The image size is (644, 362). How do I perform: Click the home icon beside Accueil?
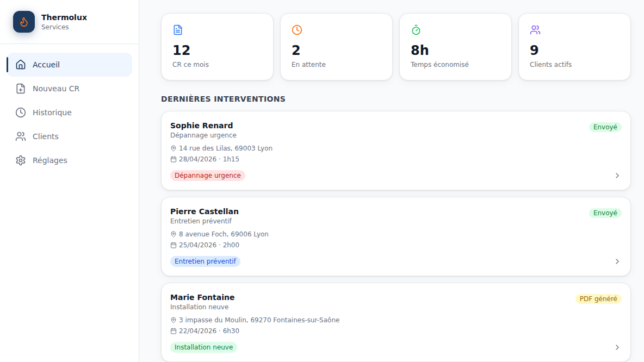pos(21,65)
